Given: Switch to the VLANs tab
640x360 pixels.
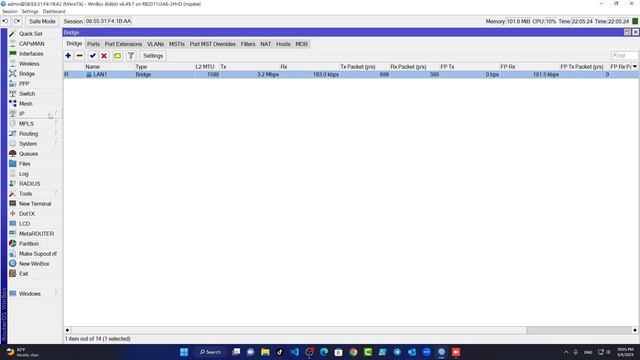Looking at the screenshot, I should (x=156, y=44).
